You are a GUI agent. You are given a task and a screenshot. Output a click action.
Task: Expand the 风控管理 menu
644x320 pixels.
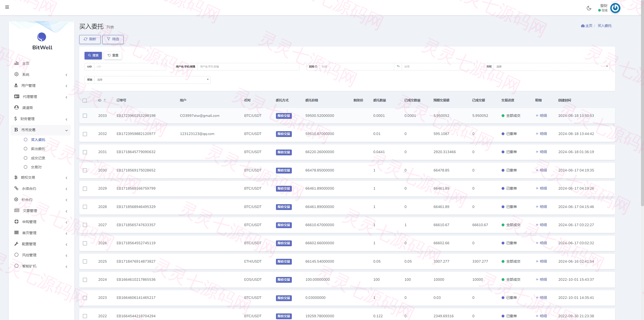point(41,255)
